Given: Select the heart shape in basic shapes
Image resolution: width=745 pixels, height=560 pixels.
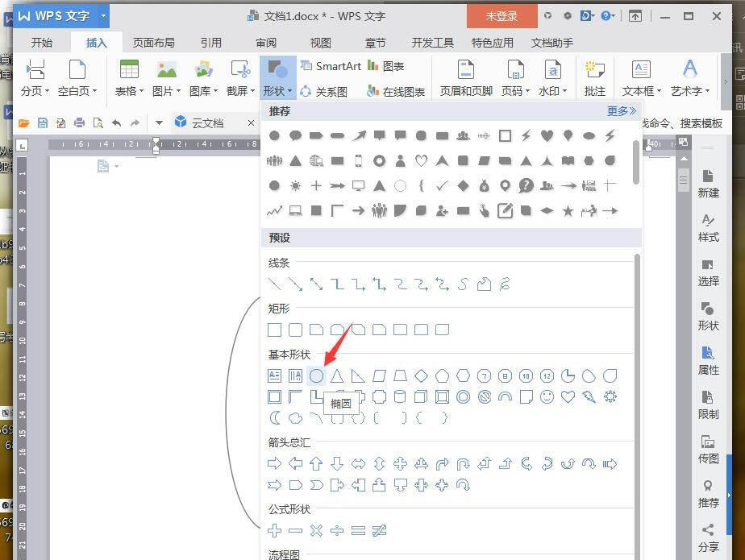Looking at the screenshot, I should (x=568, y=396).
